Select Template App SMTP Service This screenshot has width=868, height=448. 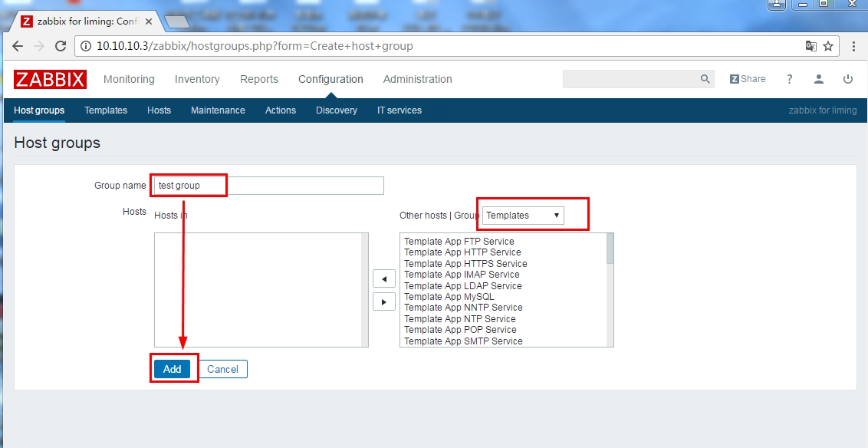(x=463, y=341)
